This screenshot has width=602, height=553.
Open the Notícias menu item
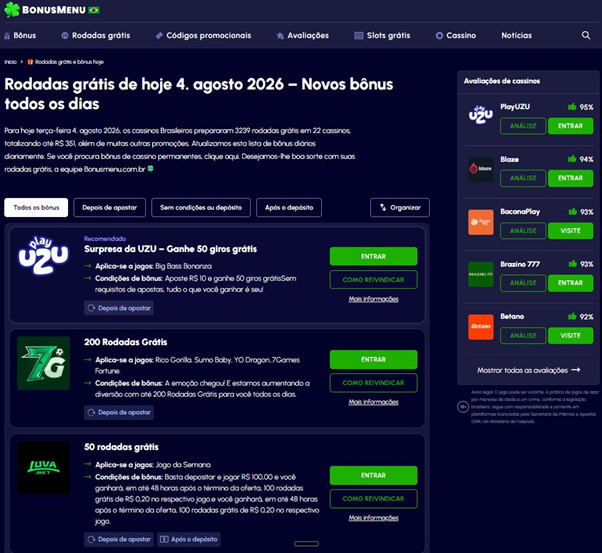point(516,35)
